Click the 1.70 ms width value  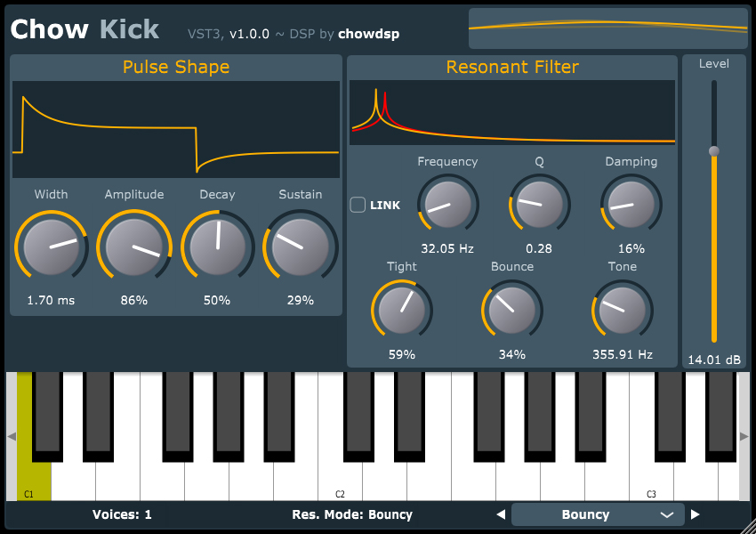(x=51, y=301)
